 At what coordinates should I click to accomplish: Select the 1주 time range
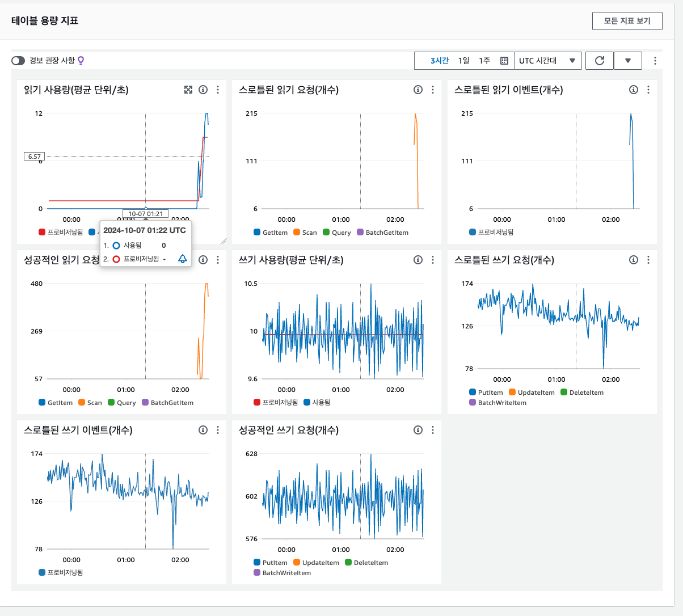pos(484,61)
